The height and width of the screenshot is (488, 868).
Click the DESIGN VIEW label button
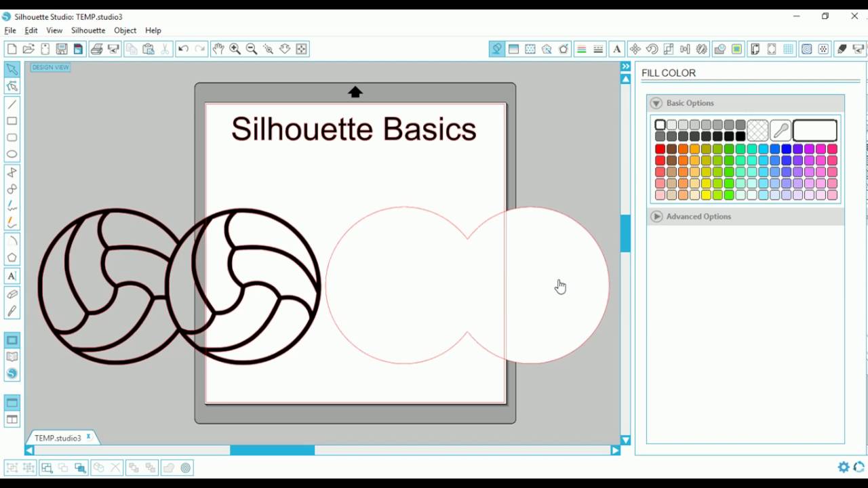click(x=50, y=67)
